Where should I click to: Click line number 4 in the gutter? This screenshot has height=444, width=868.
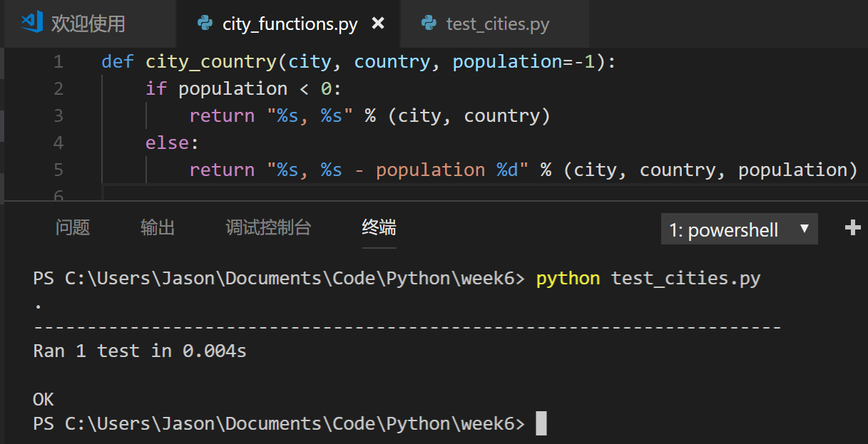(58, 143)
